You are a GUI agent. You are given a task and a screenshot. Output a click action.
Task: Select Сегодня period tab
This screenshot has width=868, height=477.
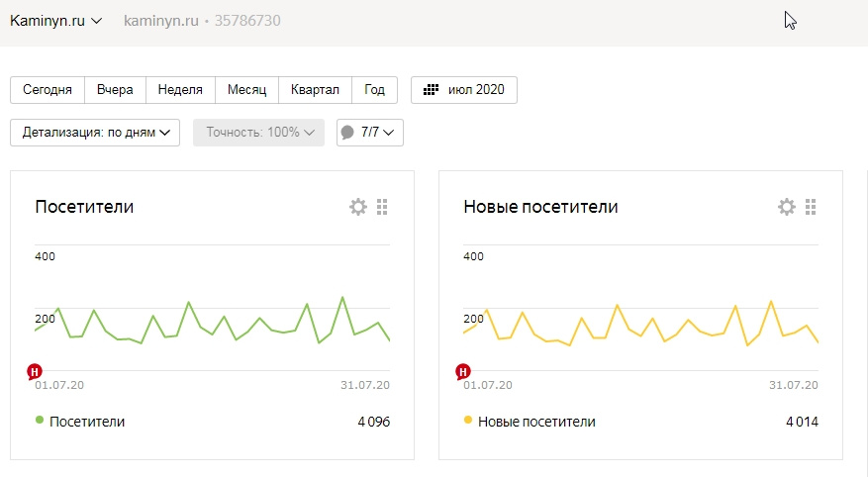point(48,90)
